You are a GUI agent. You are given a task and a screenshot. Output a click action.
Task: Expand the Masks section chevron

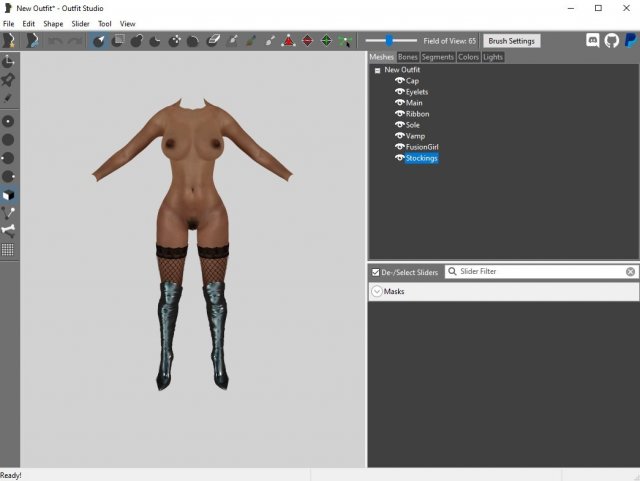coord(376,292)
